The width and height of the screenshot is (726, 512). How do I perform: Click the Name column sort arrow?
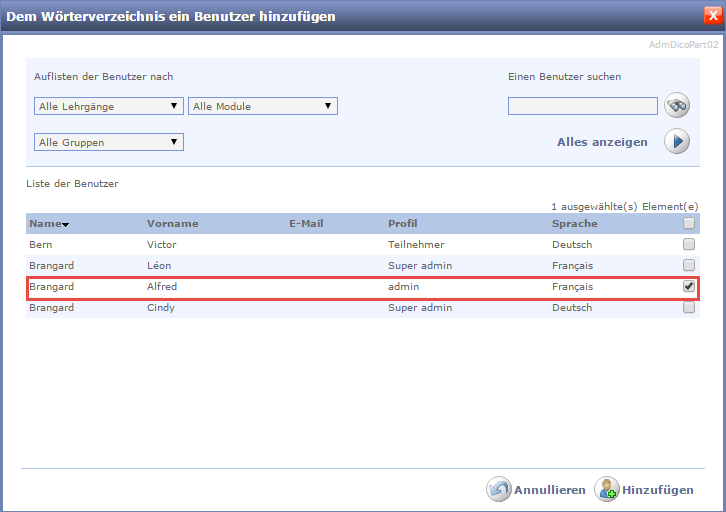[66, 225]
